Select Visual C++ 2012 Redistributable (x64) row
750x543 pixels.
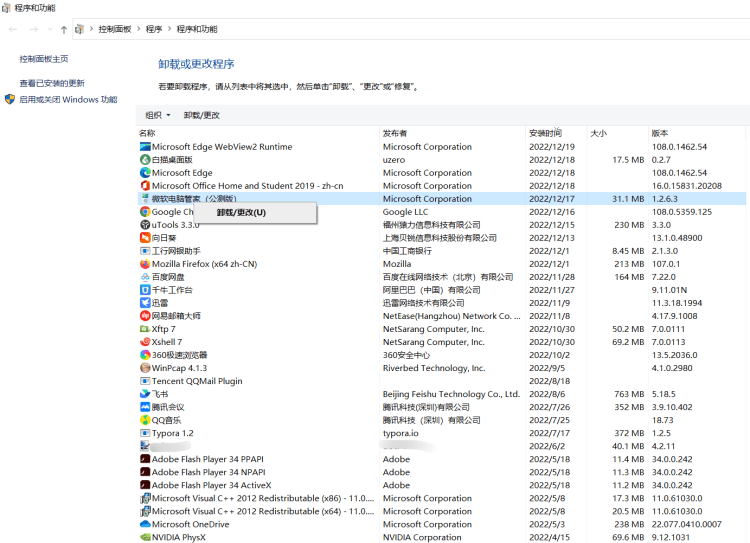[442, 511]
